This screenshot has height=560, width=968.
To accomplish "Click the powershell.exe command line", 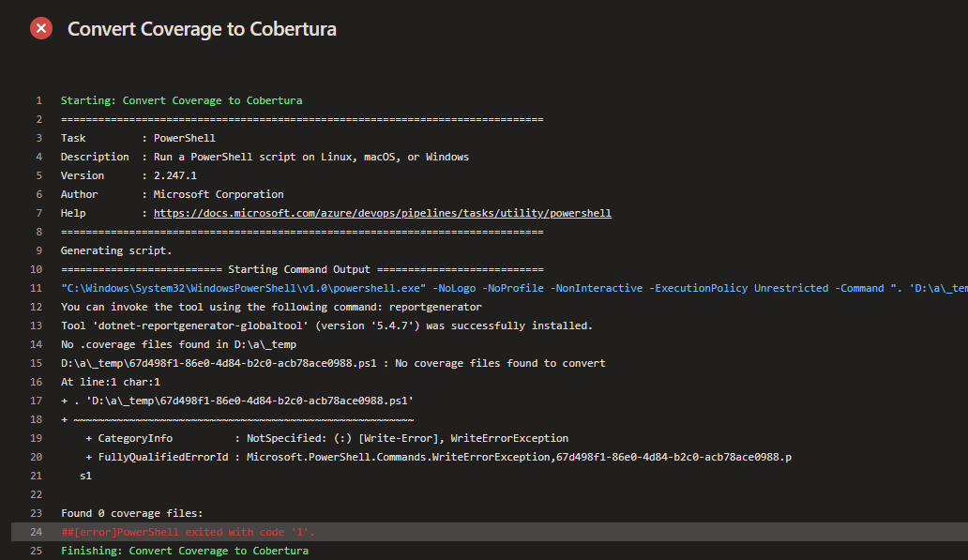I will tap(514, 288).
